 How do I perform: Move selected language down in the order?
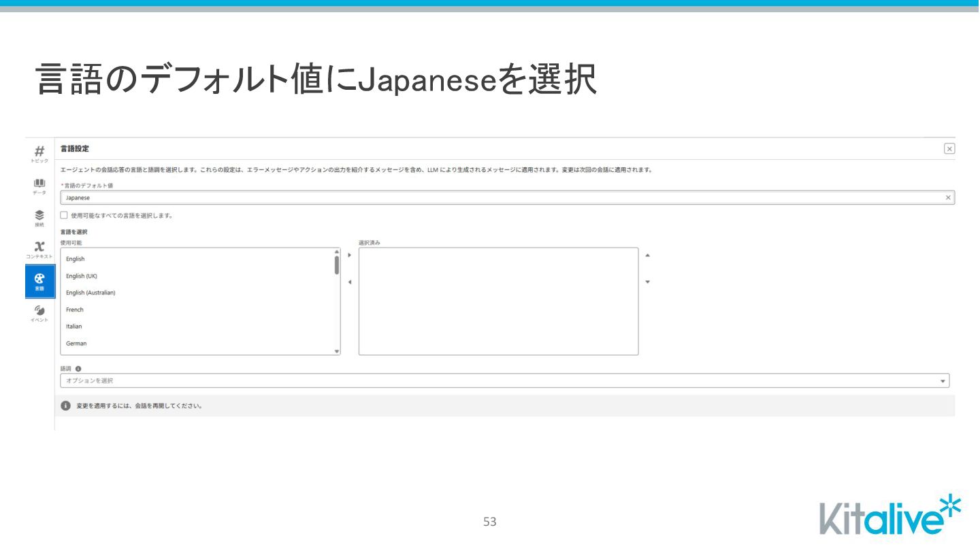pyautogui.click(x=647, y=282)
